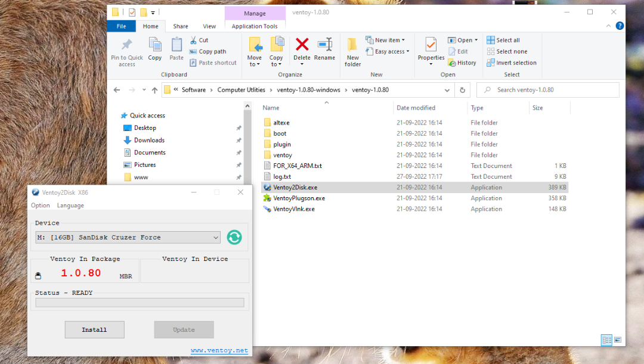Image resolution: width=644 pixels, height=364 pixels.
Task: Click the green refresh device icon
Action: [234, 237]
